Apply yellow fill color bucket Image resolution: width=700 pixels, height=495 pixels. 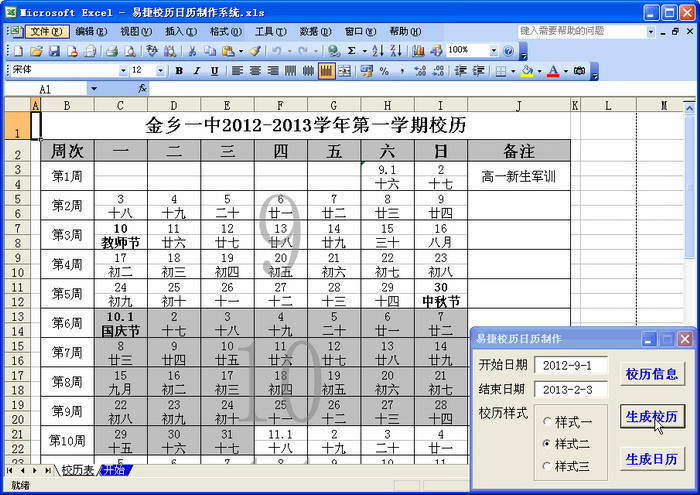coord(528,71)
